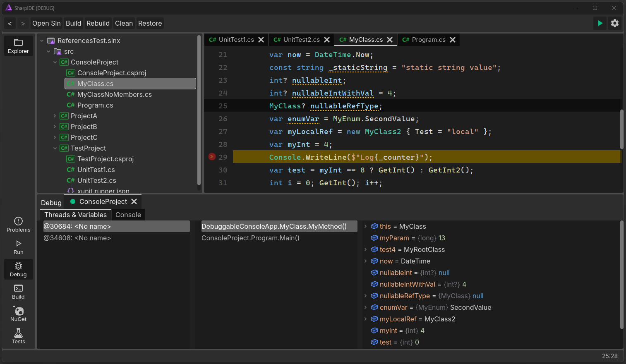Click the green Run play button
The image size is (626, 364).
[x=600, y=23]
